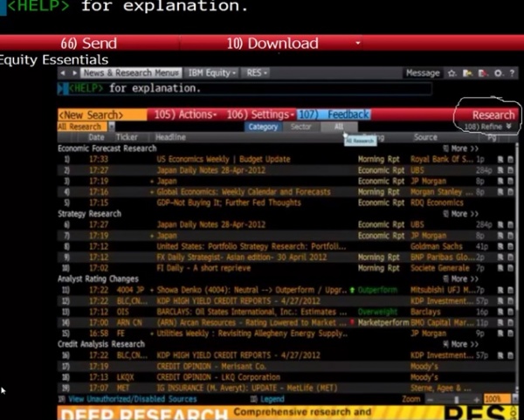
Task: Click preview icon on FI Daily short reprieve row
Action: (x=500, y=268)
